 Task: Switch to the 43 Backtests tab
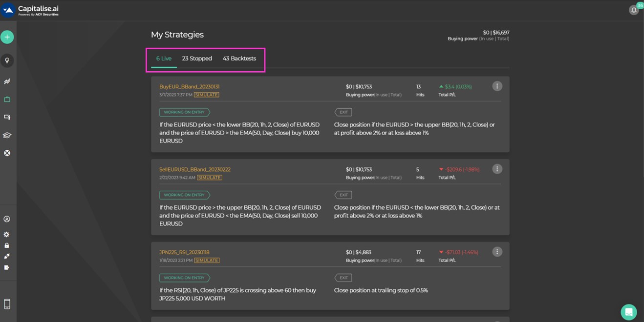(x=239, y=59)
